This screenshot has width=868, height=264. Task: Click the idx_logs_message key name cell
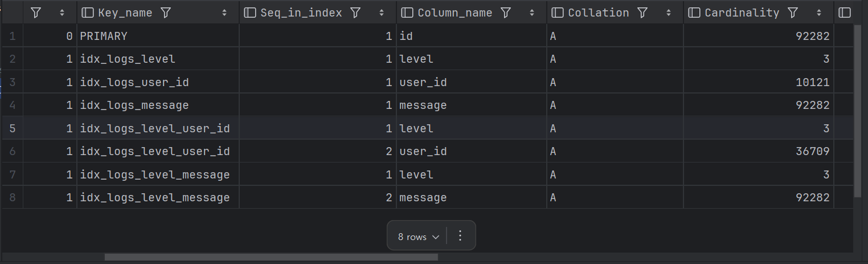(x=134, y=105)
